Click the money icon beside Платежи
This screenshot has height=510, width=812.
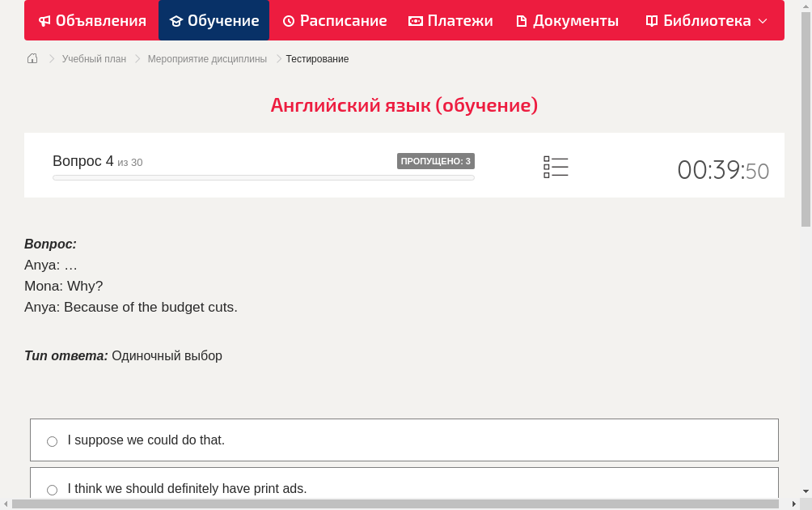pyautogui.click(x=416, y=21)
